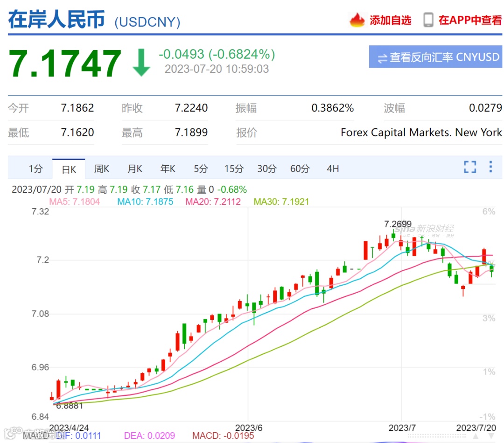Open the 60分 interval tab
Viewport: 504px width, 443px height.
pyautogui.click(x=300, y=169)
